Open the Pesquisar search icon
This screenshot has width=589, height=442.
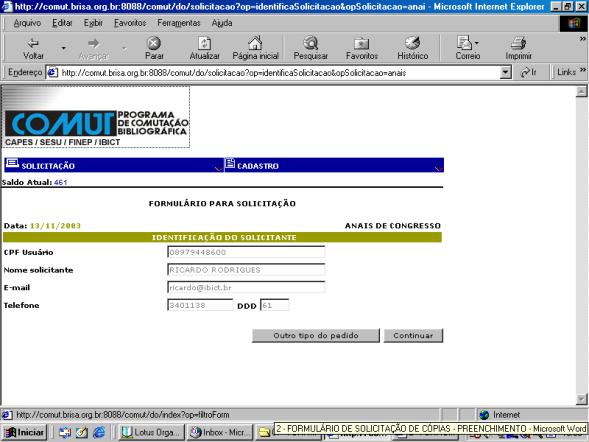[x=311, y=43]
